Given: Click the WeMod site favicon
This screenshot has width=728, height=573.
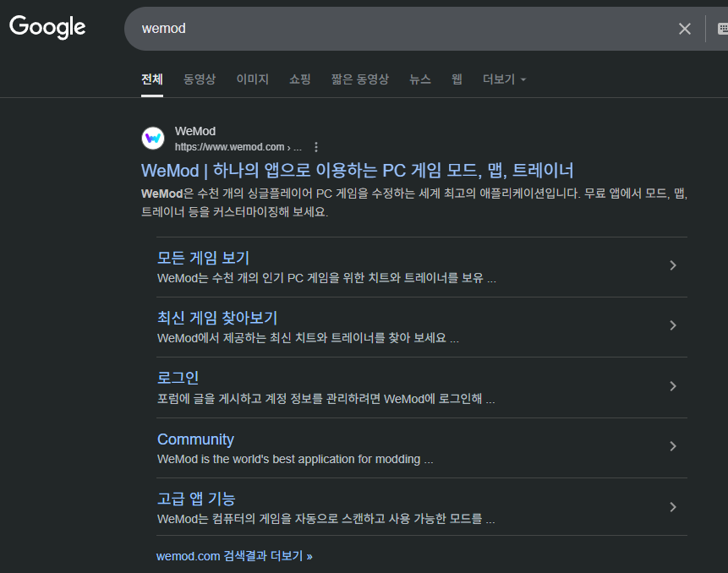Looking at the screenshot, I should click(153, 139).
